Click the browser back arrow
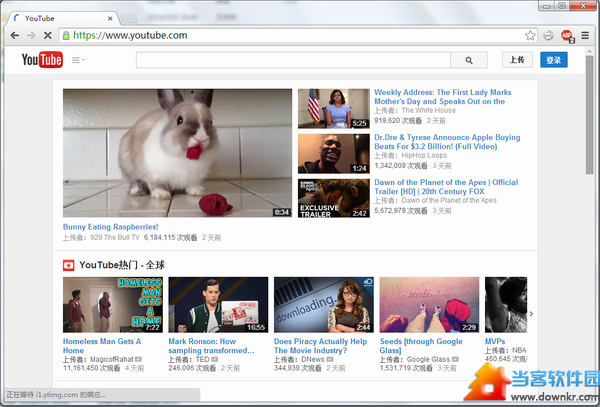The width and height of the screenshot is (600, 407). click(x=15, y=36)
